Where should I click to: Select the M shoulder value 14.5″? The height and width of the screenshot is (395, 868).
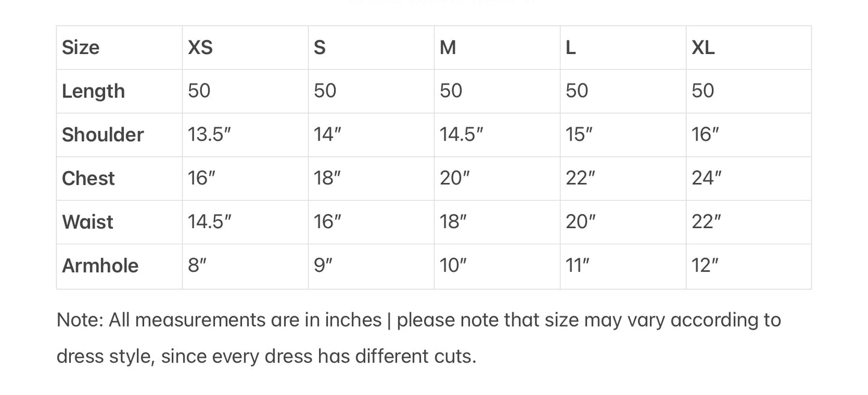tap(461, 134)
